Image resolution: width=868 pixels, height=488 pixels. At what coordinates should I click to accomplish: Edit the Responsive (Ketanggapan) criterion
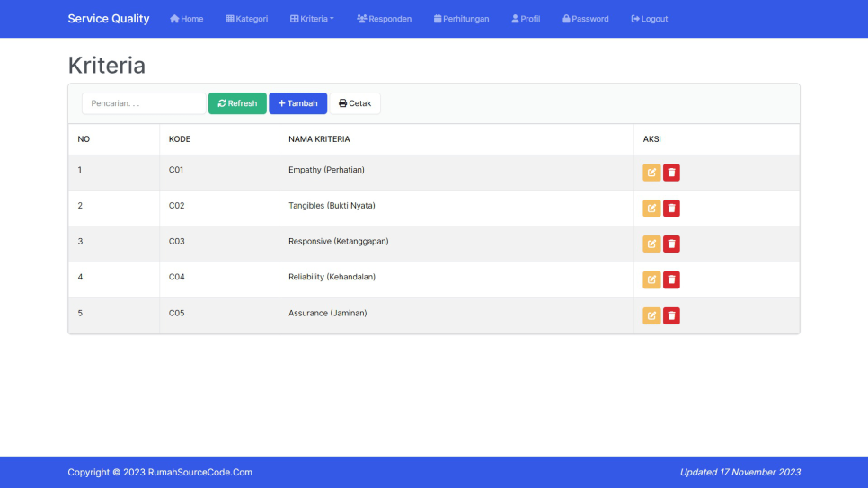651,244
